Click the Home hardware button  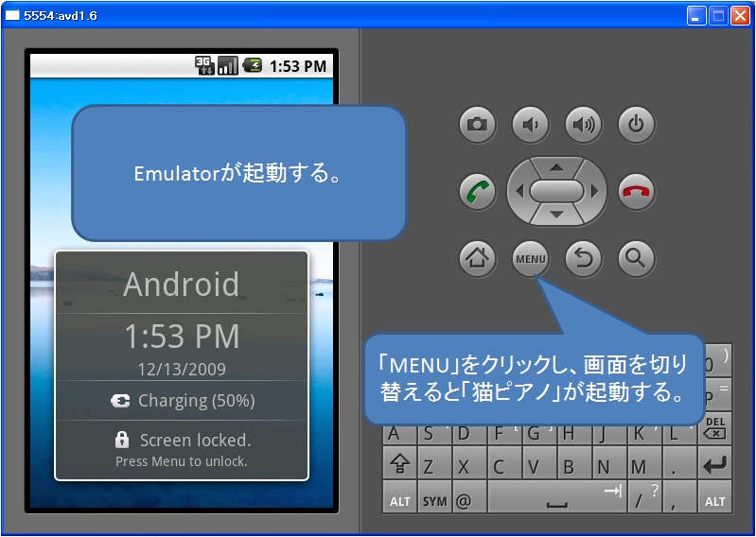tap(477, 259)
